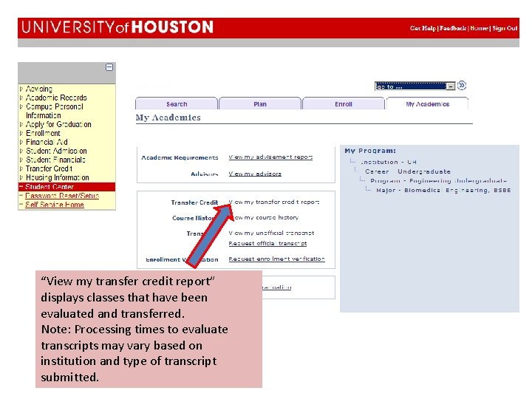The image size is (532, 399).
Task: Switch to the Enroll tab
Action: coord(344,104)
